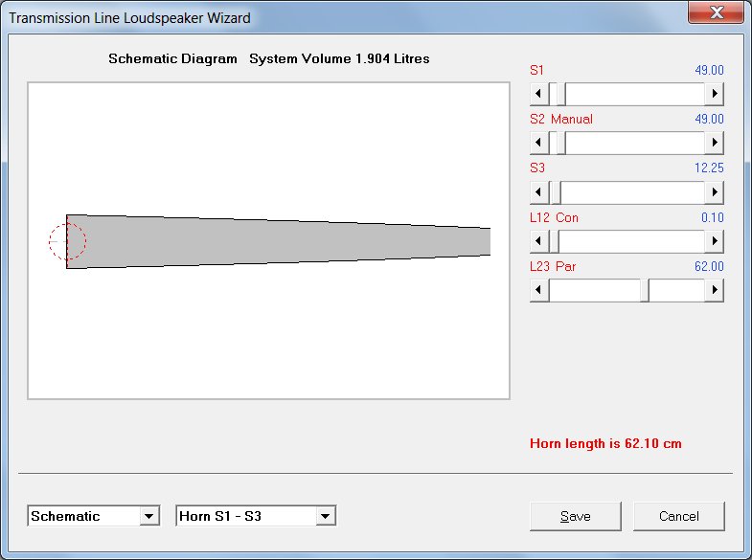Save the loudspeaker wizard settings
The image size is (752, 560).
pos(576,516)
